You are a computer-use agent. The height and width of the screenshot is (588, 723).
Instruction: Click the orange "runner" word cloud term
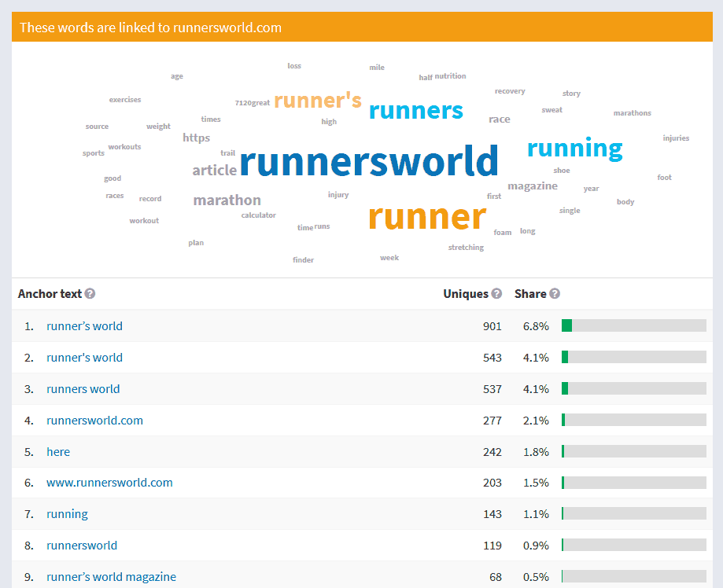click(427, 217)
